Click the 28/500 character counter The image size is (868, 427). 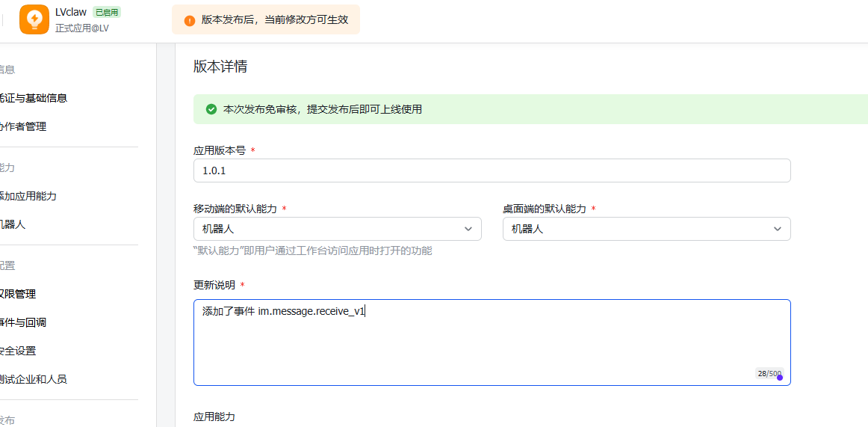(768, 373)
